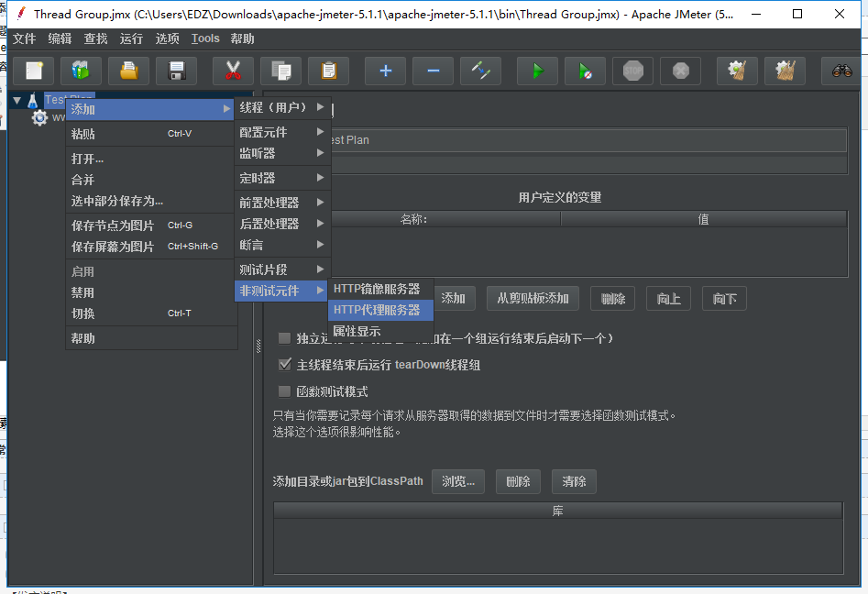Uncheck 主线程结束后运行 tearDown线程组 checkbox

coord(284,364)
